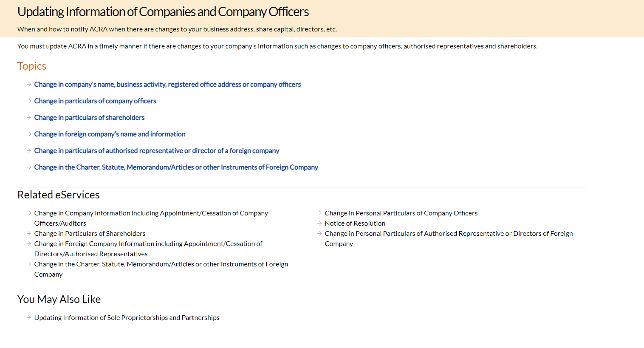The image size is (644, 348).
Task: Open Change in Personal Particulars of Company Officers eService
Action: [401, 213]
